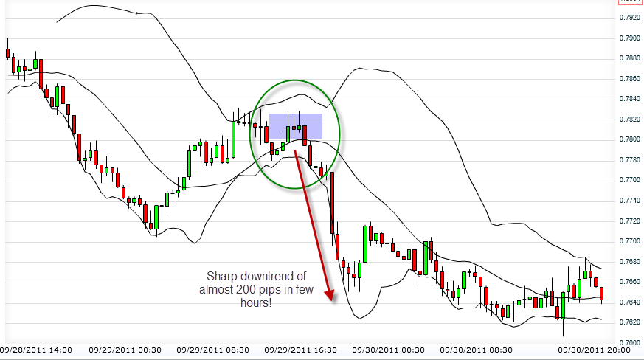Click the first red candle at chart's left edge

click(7, 53)
